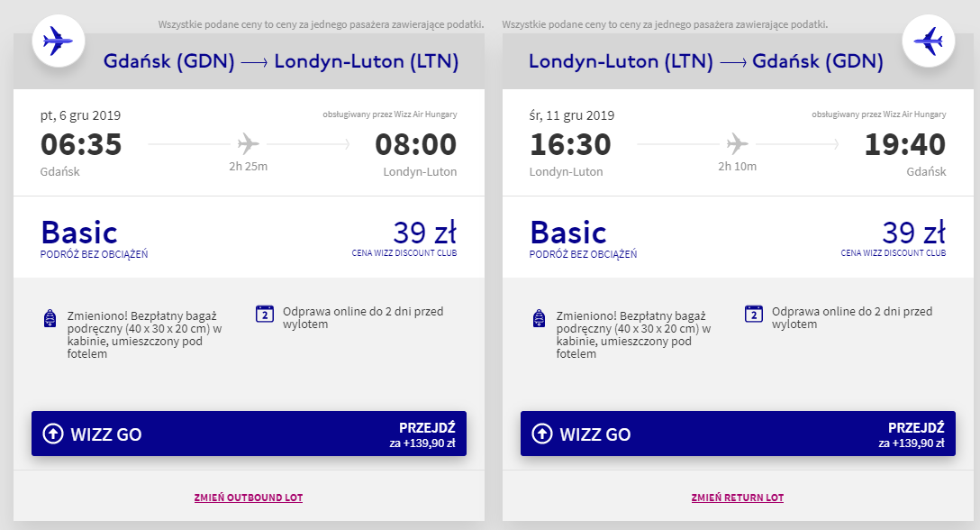
Task: Click the outbound flight-duration plane icon
Action: click(248, 143)
